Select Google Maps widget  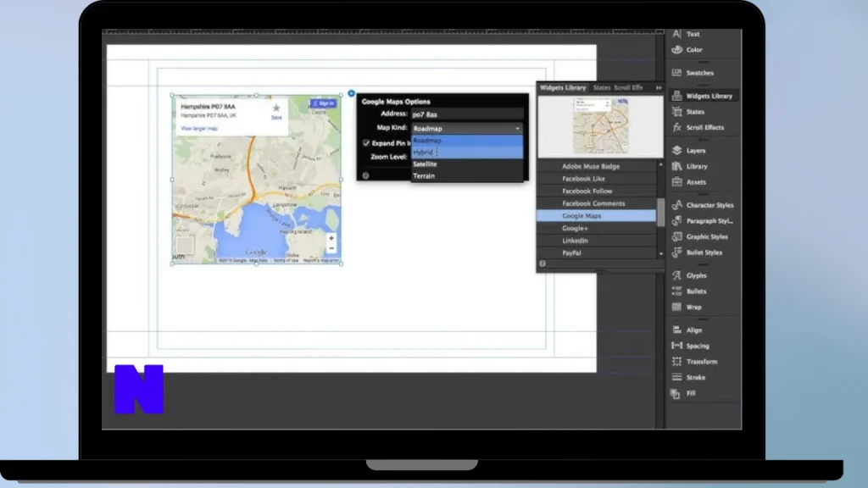(596, 216)
